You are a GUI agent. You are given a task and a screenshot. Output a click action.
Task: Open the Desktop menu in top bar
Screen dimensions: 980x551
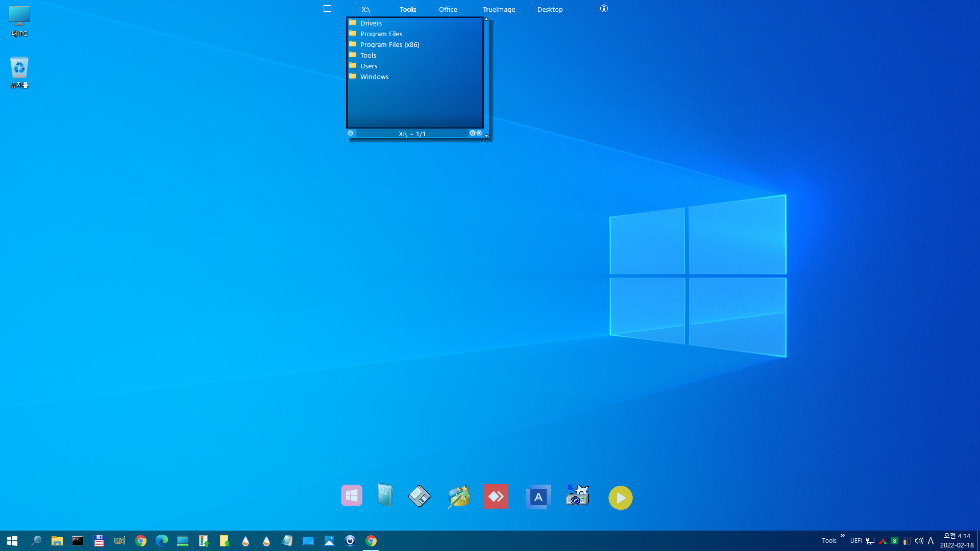pyautogui.click(x=550, y=9)
